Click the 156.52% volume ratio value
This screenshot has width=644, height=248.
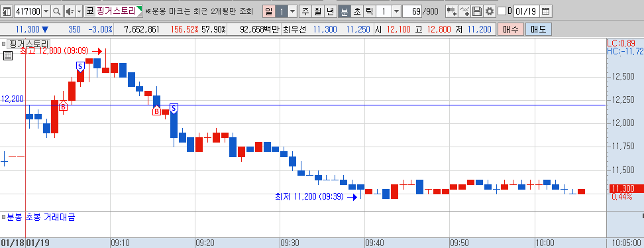[184, 30]
